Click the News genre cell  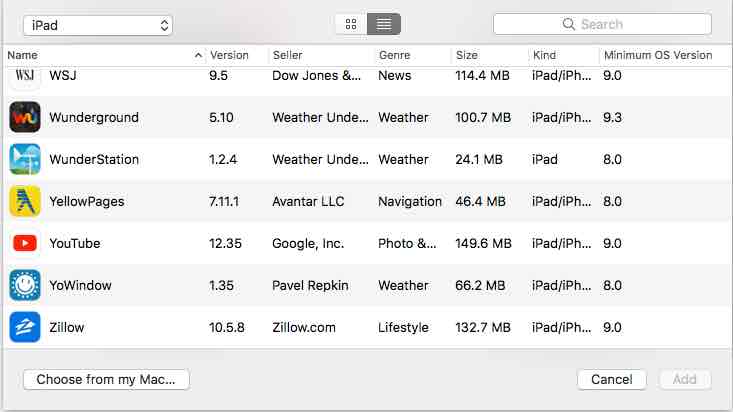coord(395,75)
